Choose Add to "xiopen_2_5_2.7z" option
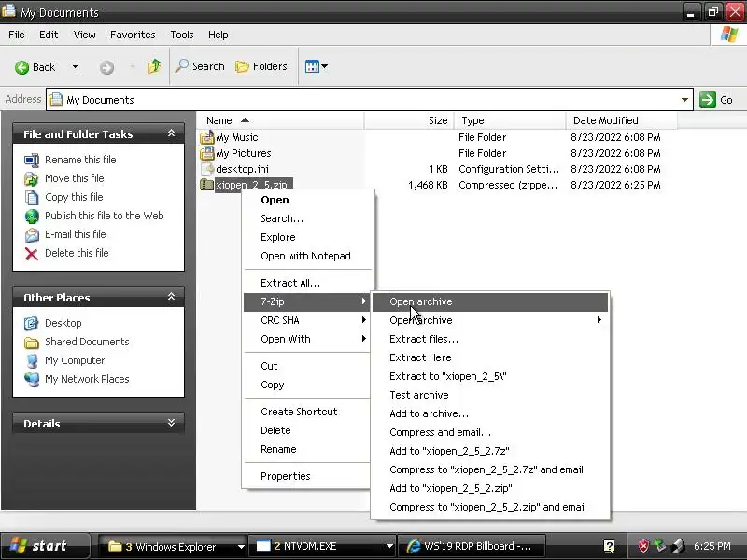 [490, 451]
